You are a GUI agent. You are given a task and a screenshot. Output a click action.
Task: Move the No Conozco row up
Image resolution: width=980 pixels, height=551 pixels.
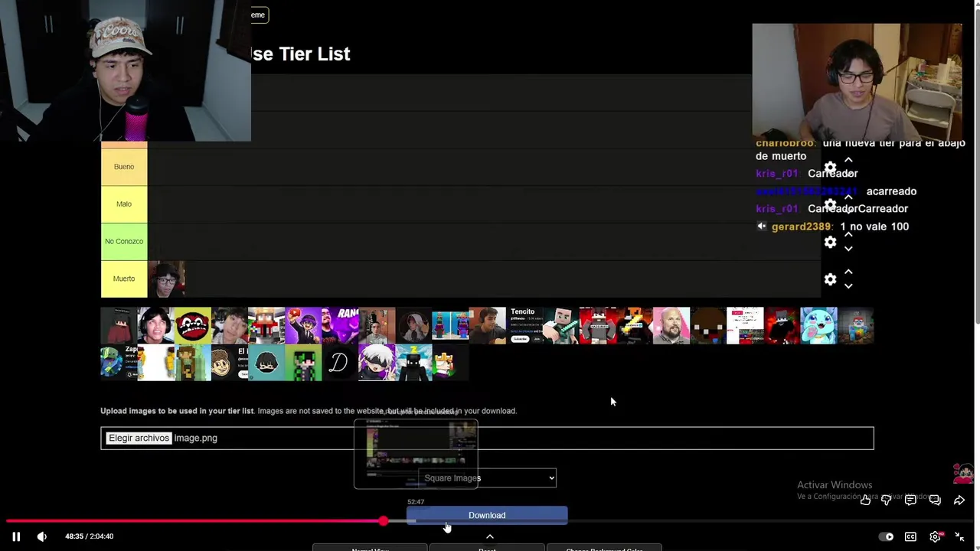848,235
